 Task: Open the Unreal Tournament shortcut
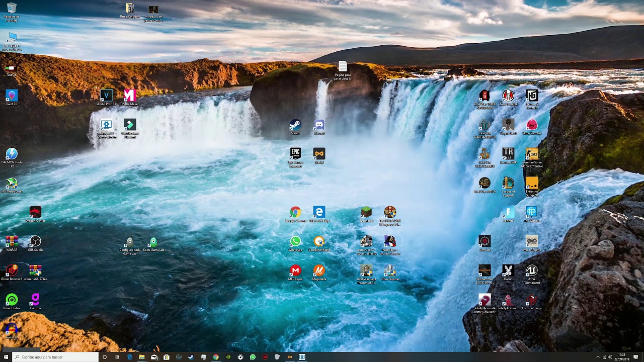point(532,275)
